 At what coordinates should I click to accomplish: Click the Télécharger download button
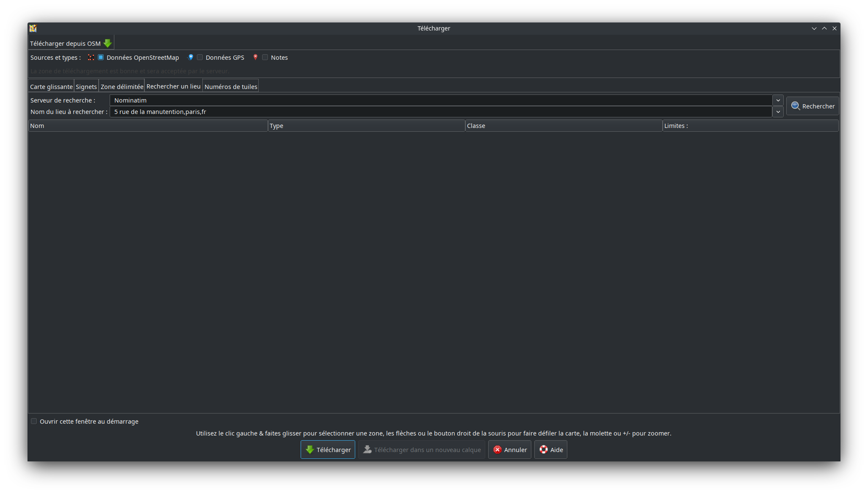[328, 450]
